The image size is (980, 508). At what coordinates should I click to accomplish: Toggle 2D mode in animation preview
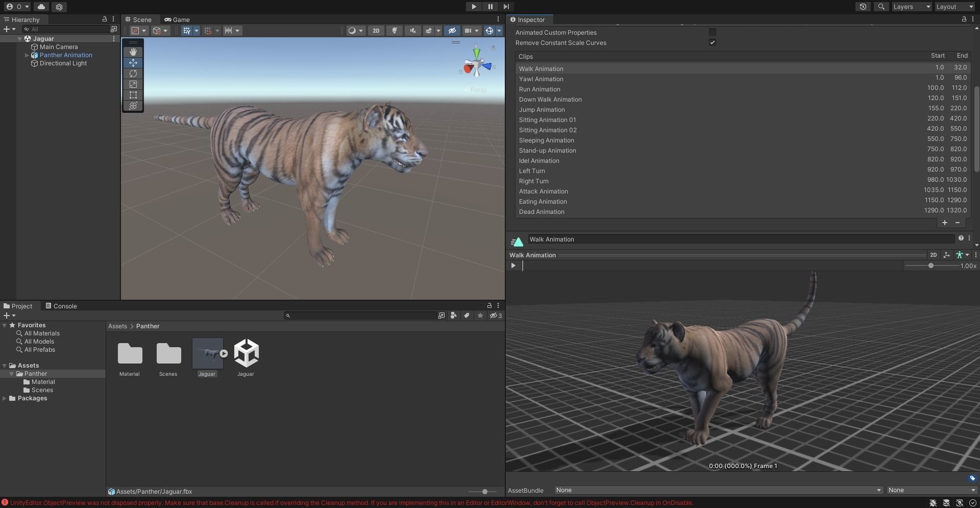pyautogui.click(x=933, y=255)
